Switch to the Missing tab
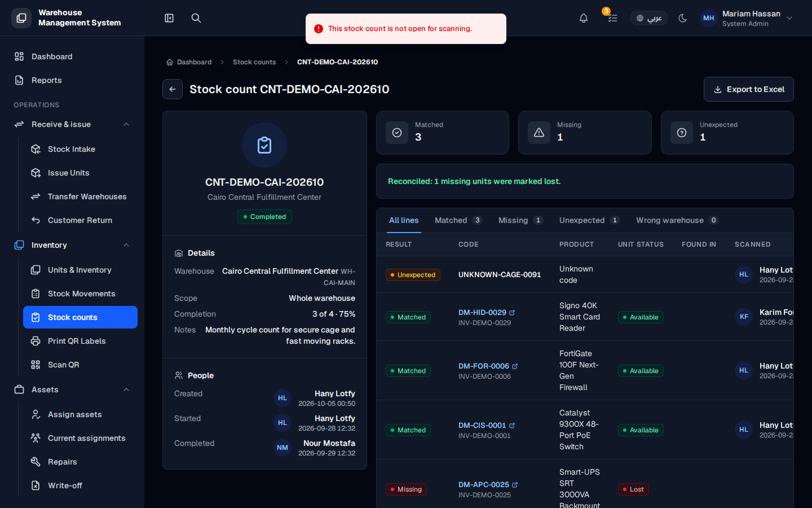 (520, 220)
